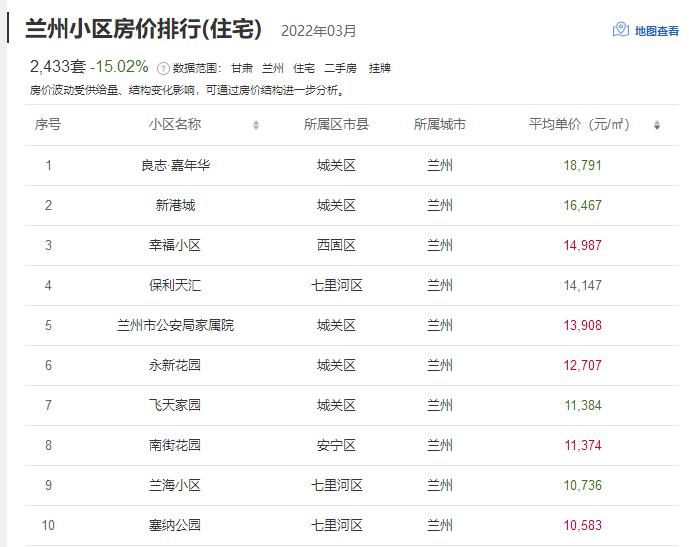
Task: Click the 平均单价（元/㎡）column header
Action: tap(579, 124)
